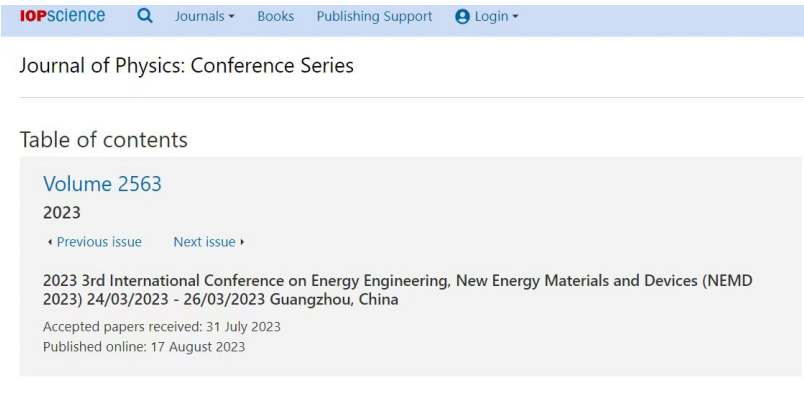This screenshot has height=395, width=804.
Task: Click the IOPscience logo
Action: 63,16
